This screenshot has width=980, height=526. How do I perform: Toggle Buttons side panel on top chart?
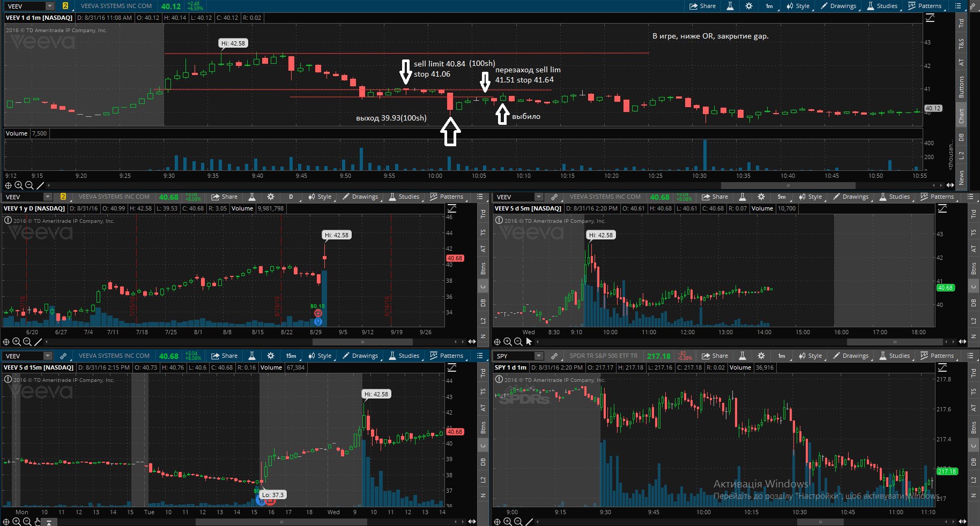click(961, 87)
